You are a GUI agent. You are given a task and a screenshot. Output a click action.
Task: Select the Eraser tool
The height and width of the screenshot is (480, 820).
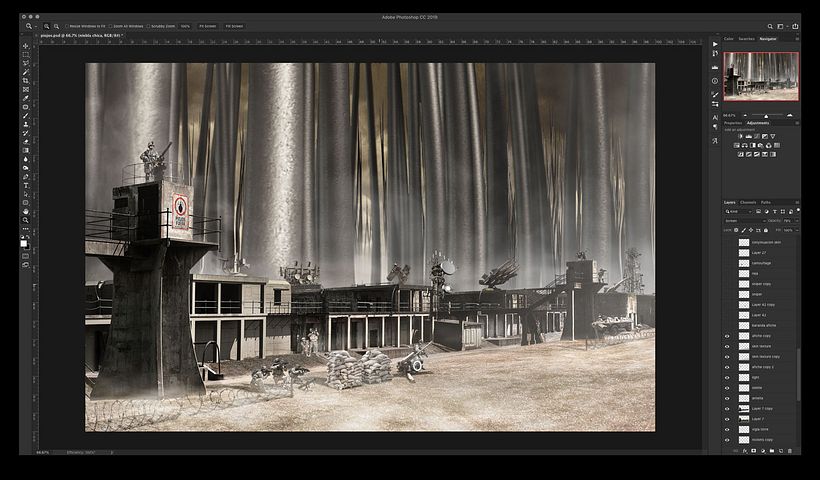pyautogui.click(x=26, y=142)
